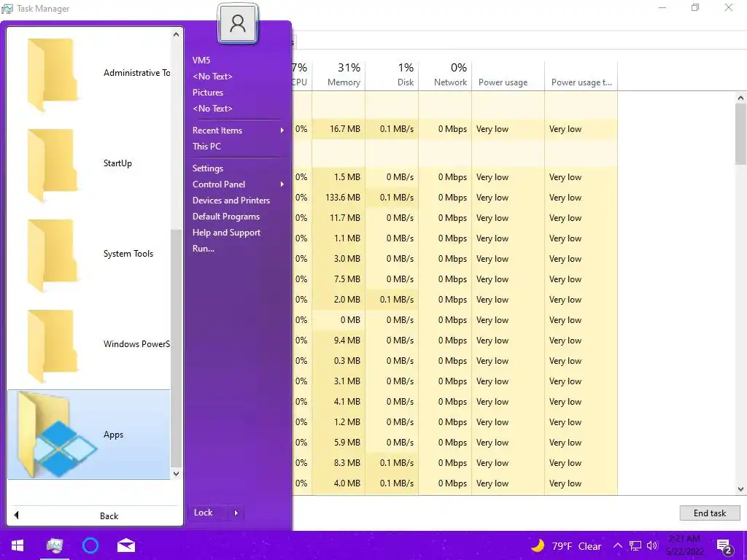
Task: Click the first <No Text> menu entry below VM5
Action: point(212,76)
